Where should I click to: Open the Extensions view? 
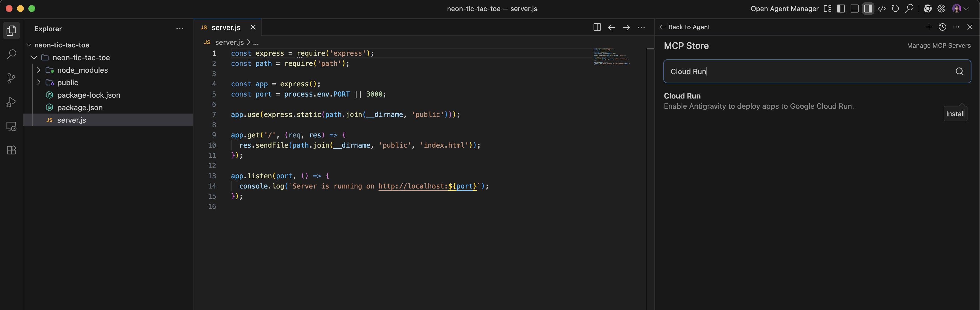tap(11, 150)
